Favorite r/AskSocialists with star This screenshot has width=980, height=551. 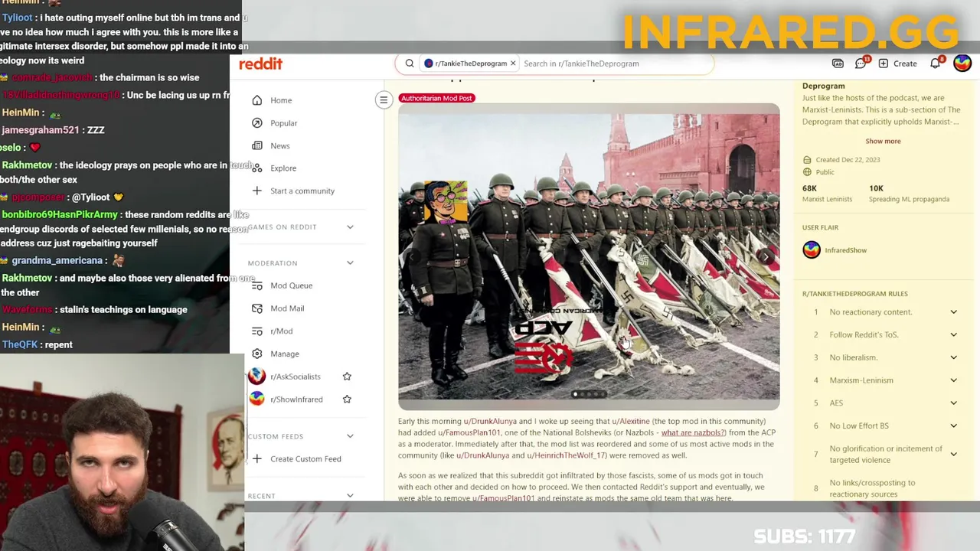(x=347, y=377)
